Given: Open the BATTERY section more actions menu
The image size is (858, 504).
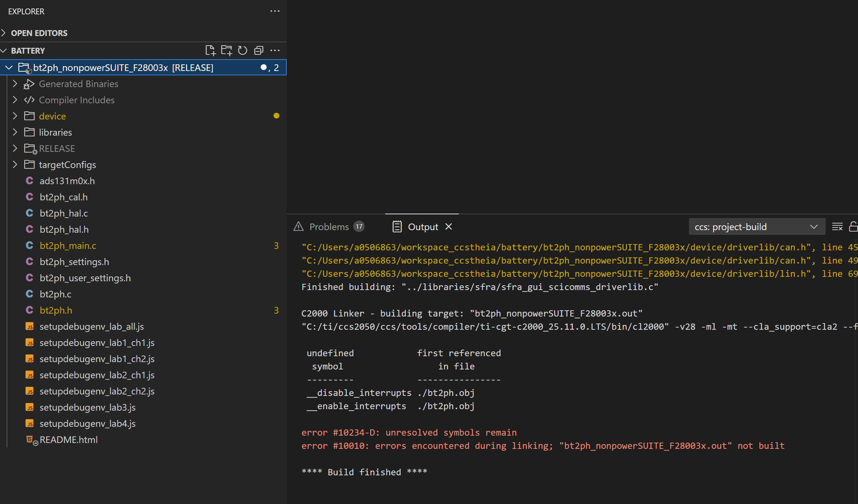Looking at the screenshot, I should [275, 50].
